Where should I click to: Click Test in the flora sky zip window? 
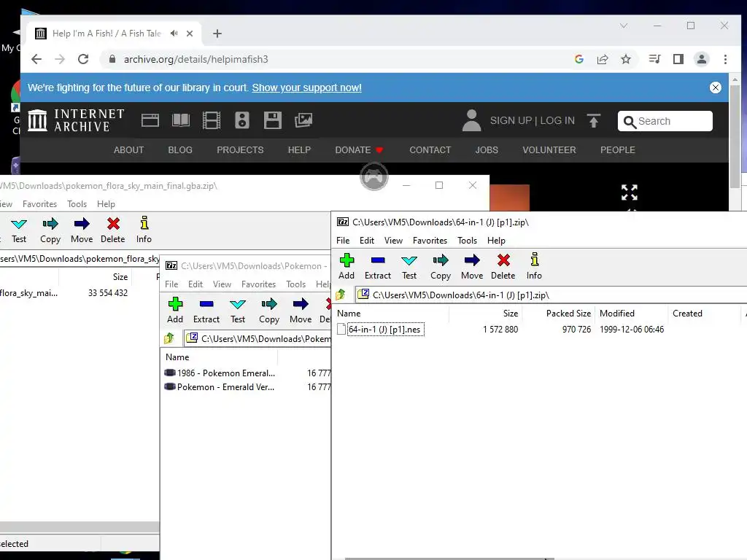pos(19,230)
